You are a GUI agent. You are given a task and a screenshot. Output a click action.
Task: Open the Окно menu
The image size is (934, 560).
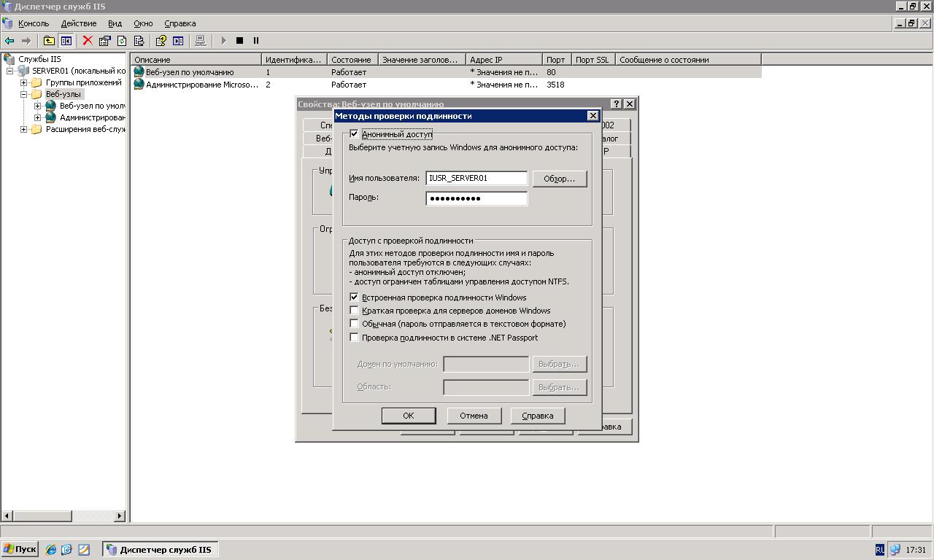pyautogui.click(x=143, y=23)
